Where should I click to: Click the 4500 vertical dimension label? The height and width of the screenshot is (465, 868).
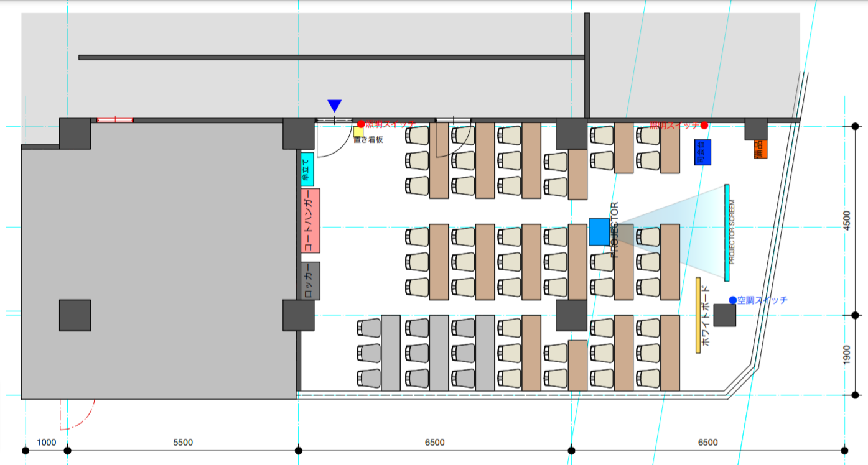pyautogui.click(x=846, y=221)
